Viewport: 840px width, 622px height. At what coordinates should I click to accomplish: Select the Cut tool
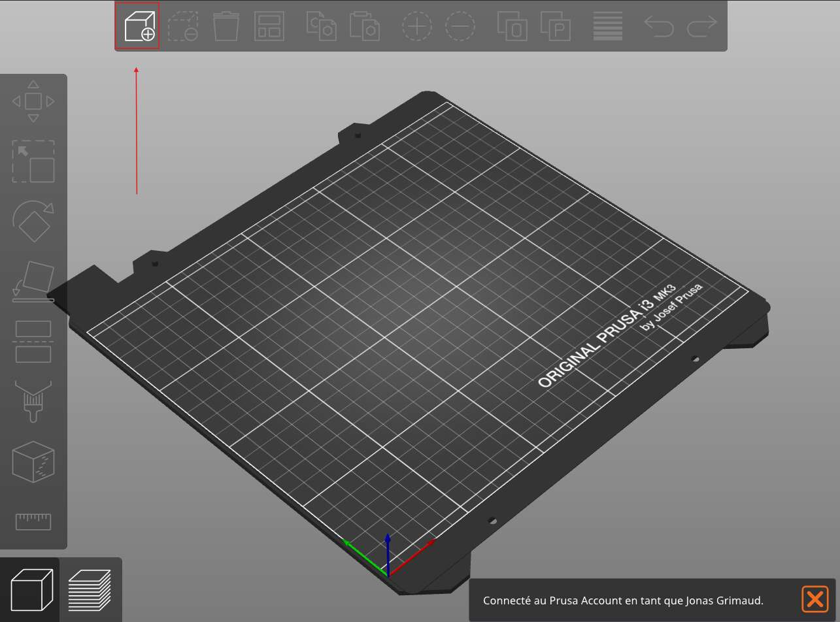[x=33, y=342]
